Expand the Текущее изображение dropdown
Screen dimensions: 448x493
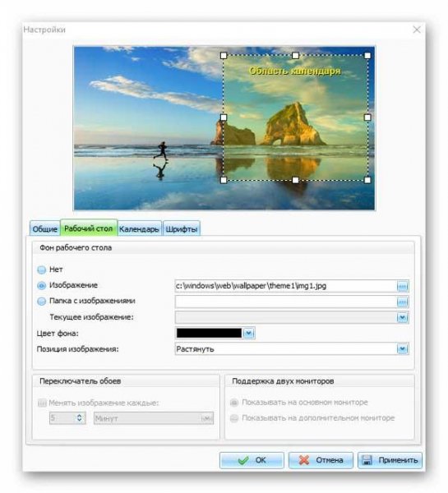click(x=403, y=317)
